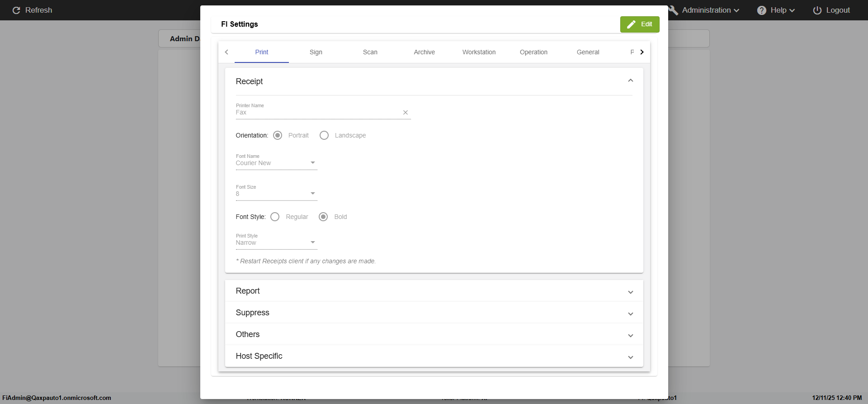
Task: Click the Help question mark icon
Action: pos(762,10)
